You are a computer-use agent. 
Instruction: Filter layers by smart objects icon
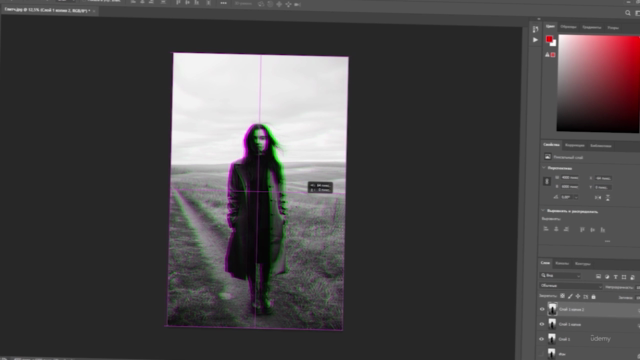[632, 277]
